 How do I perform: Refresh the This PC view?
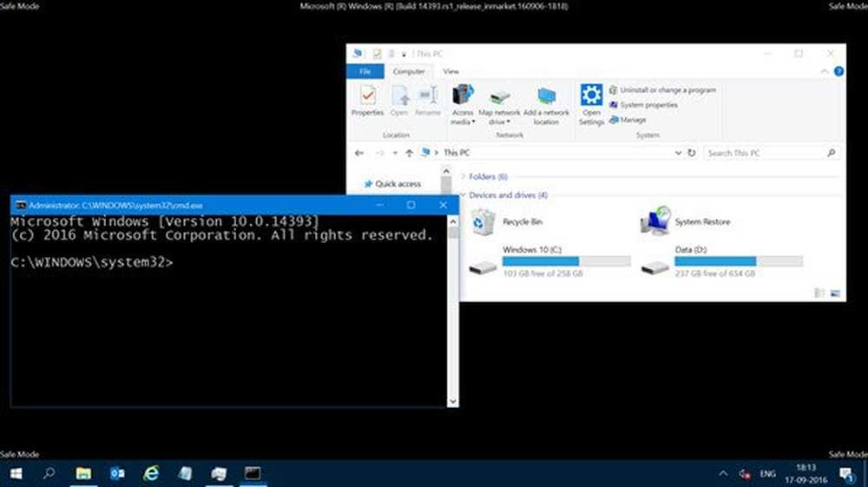click(692, 153)
